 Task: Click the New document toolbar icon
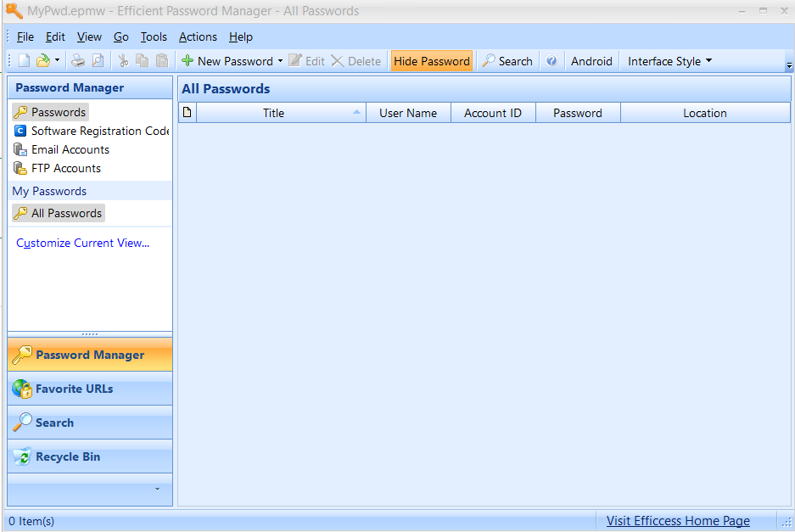click(24, 61)
